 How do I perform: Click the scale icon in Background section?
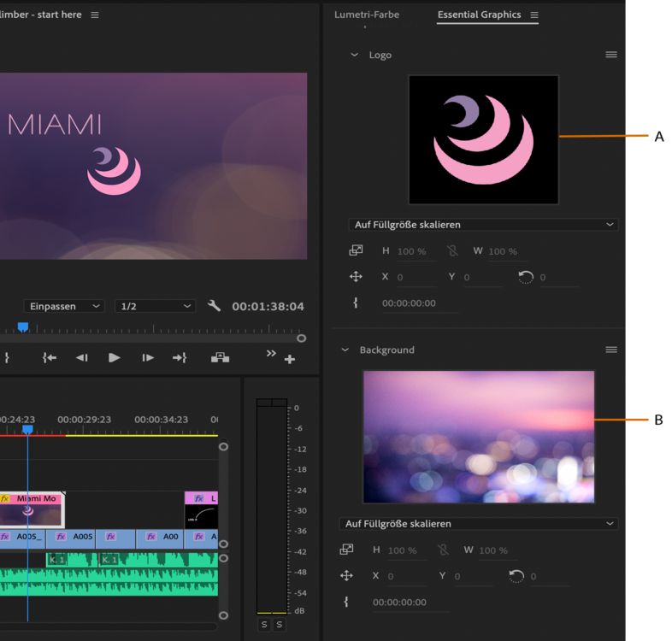346,550
